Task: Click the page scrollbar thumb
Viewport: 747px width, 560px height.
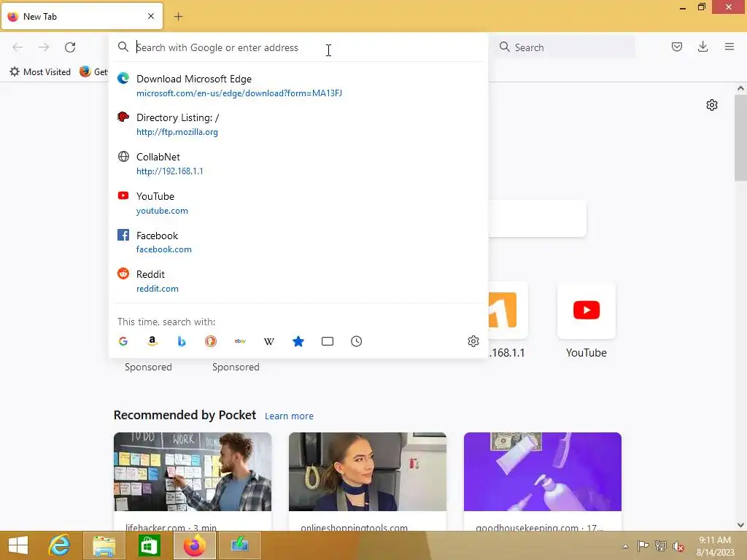Action: tap(740, 138)
